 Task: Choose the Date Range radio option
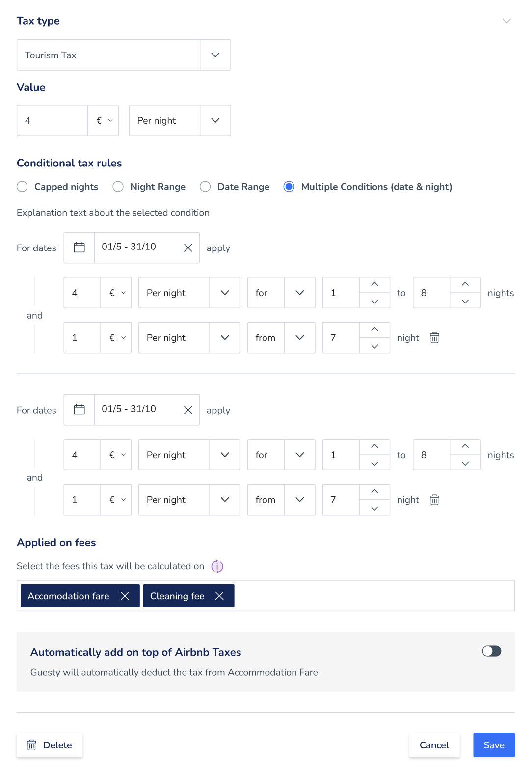[205, 187]
